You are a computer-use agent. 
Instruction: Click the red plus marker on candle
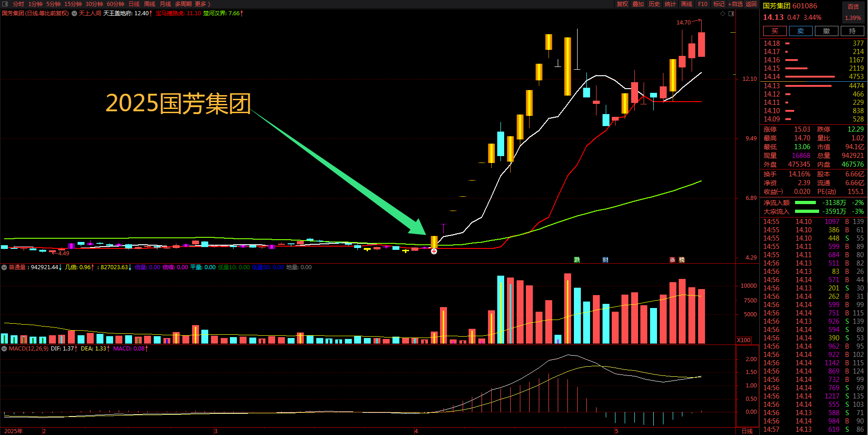(434, 251)
